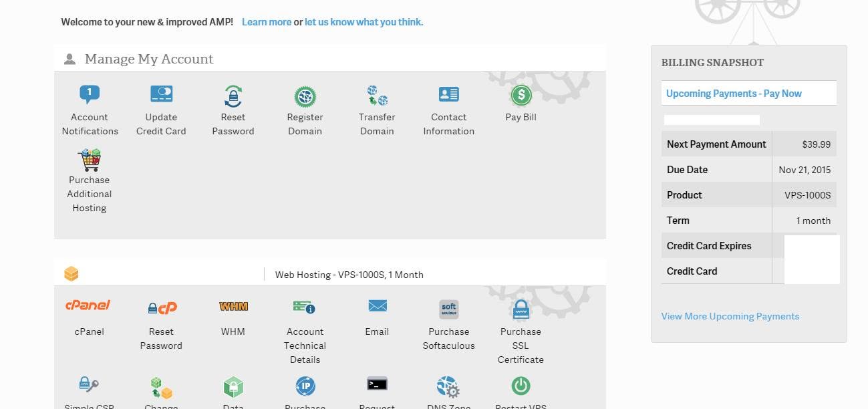Click the VPS-1000S product value

(808, 195)
